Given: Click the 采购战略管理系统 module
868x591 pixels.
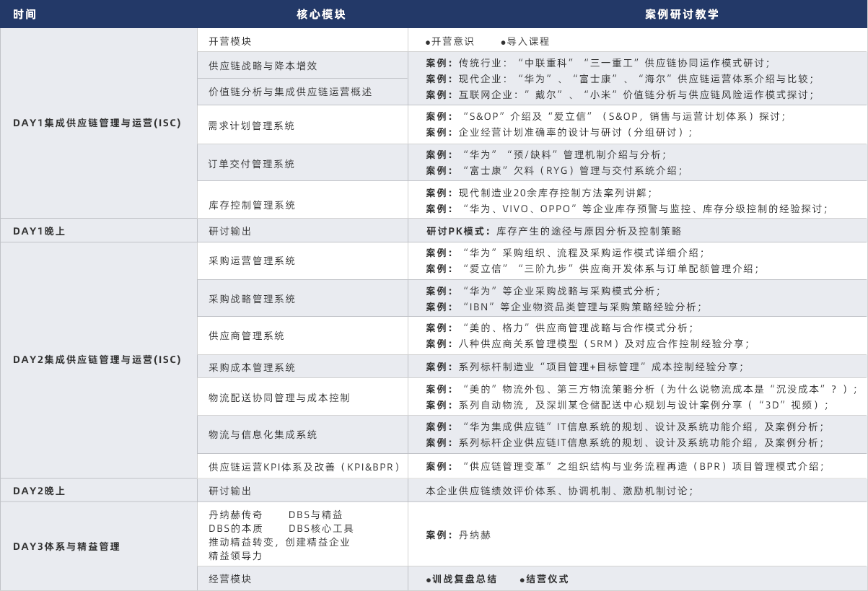Looking at the screenshot, I should [x=302, y=299].
